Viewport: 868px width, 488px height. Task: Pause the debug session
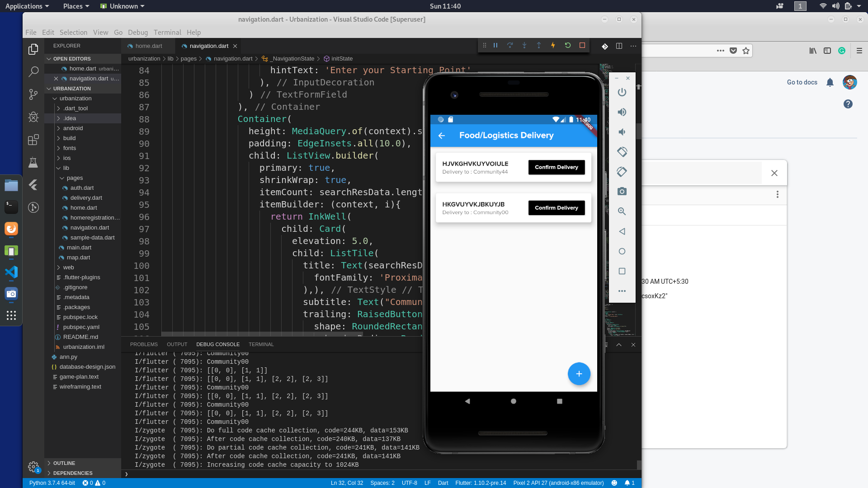pyautogui.click(x=495, y=45)
